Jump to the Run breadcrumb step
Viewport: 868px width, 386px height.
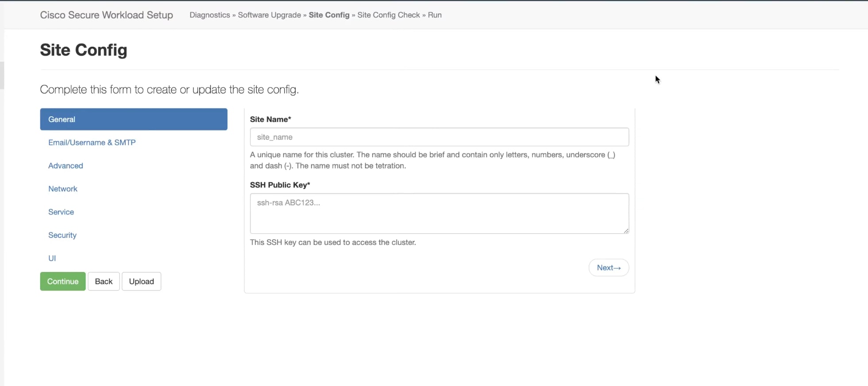435,15
